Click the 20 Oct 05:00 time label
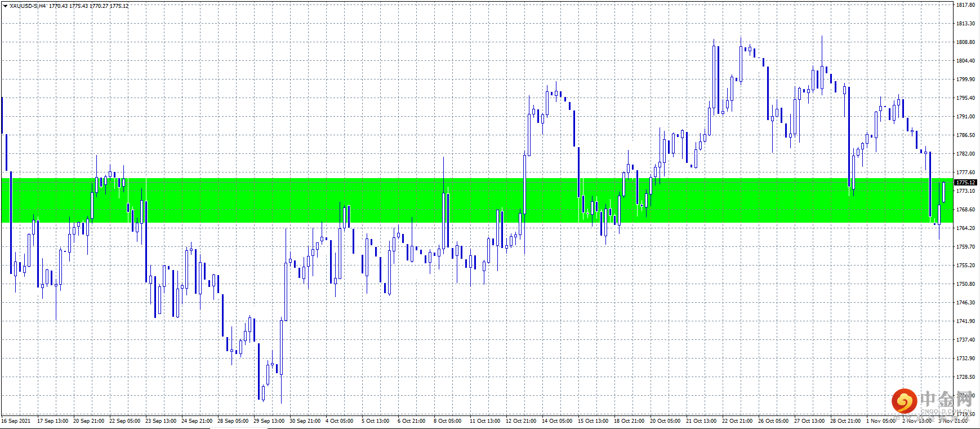This screenshot has height=429, width=980. click(665, 421)
